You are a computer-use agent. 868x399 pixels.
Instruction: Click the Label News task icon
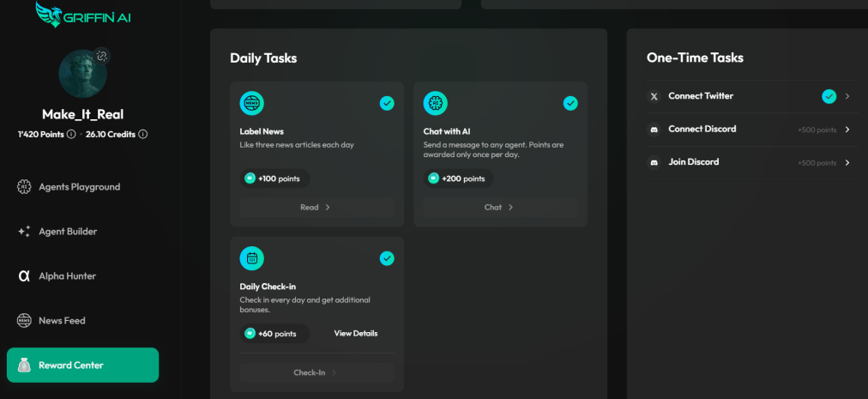pos(252,104)
